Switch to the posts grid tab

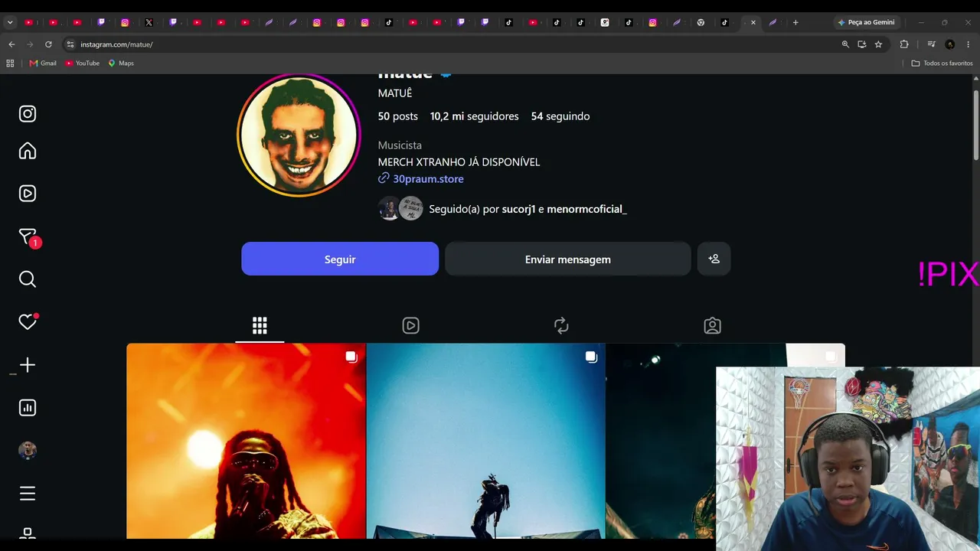[x=260, y=326]
